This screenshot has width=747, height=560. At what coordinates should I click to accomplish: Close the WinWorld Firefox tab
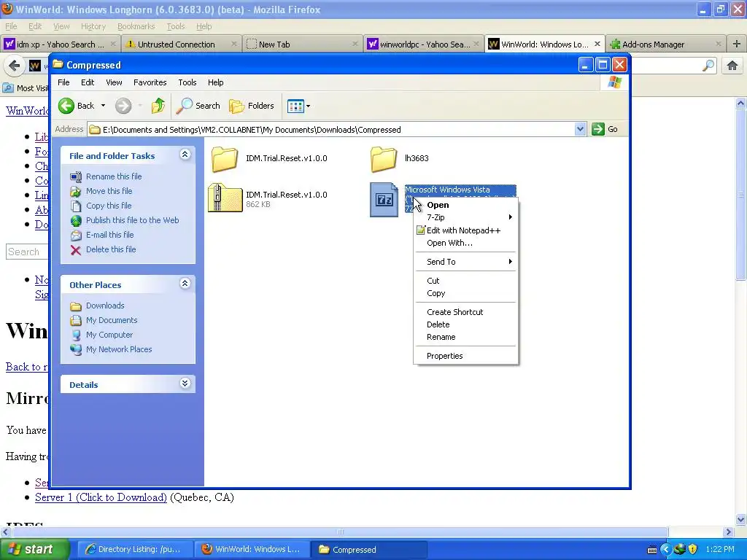click(x=597, y=44)
